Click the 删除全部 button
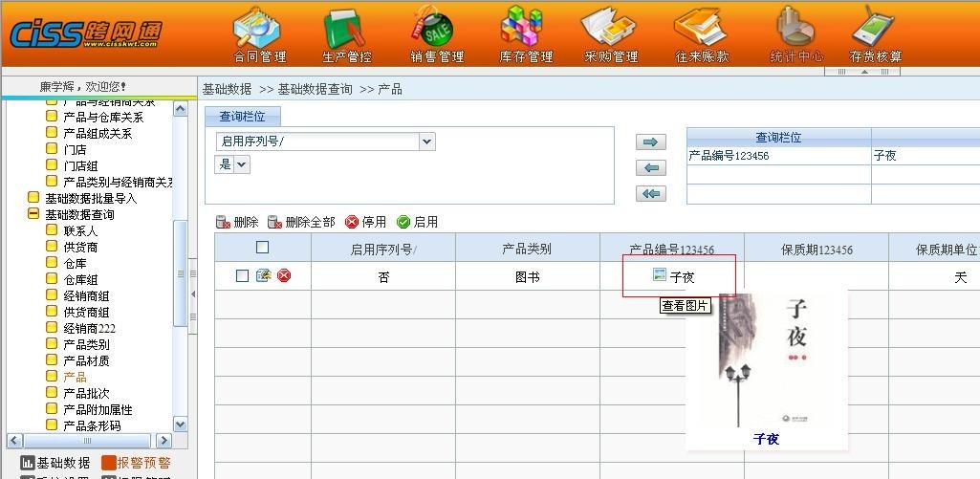Screen dimensions: 980x479 (x=301, y=222)
